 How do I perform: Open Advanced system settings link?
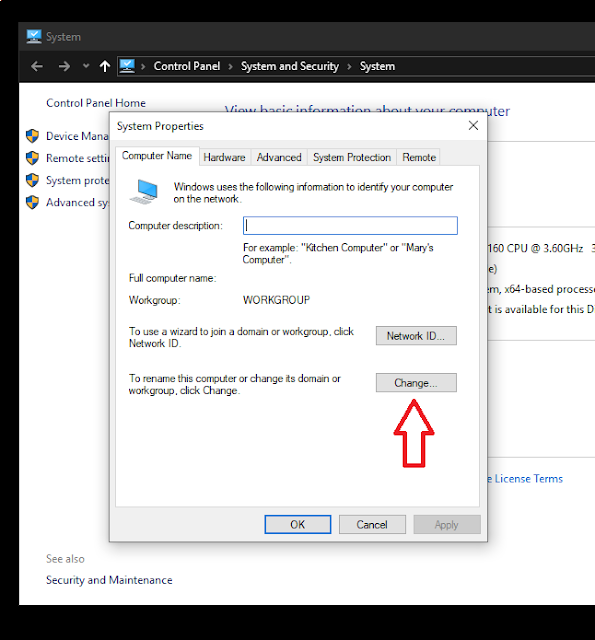[x=78, y=202]
